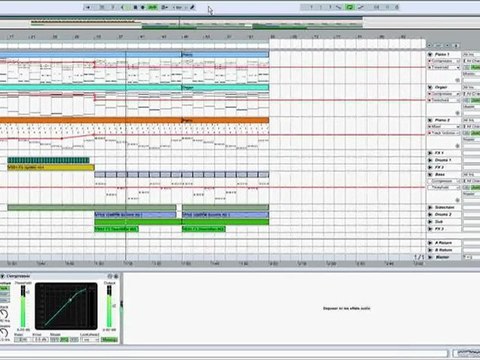The width and height of the screenshot is (480, 360).
Task: Select the second blue Drums 2 clip
Action: pyautogui.click(x=225, y=215)
